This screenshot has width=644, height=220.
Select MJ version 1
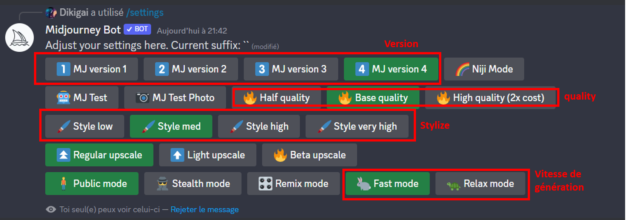[x=91, y=69]
